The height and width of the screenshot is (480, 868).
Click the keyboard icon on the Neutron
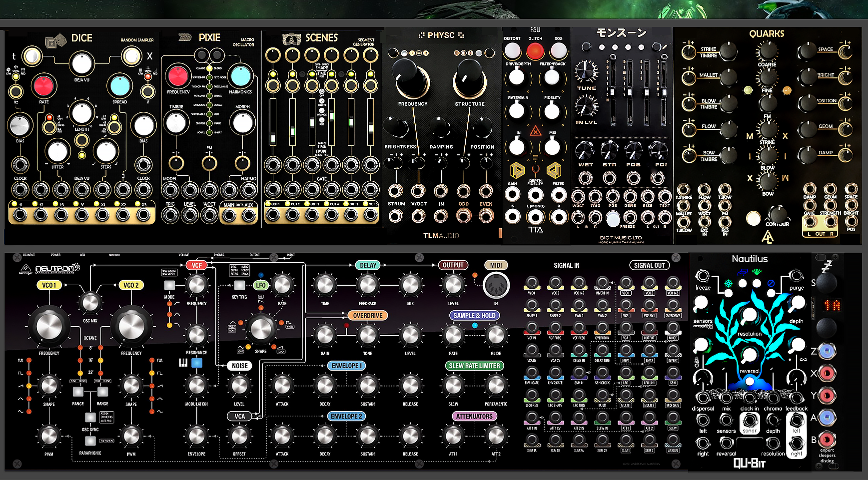[183, 363]
